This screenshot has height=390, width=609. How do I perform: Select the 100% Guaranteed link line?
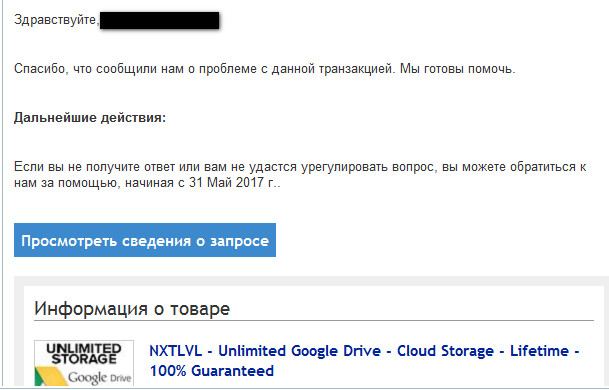[x=212, y=371]
